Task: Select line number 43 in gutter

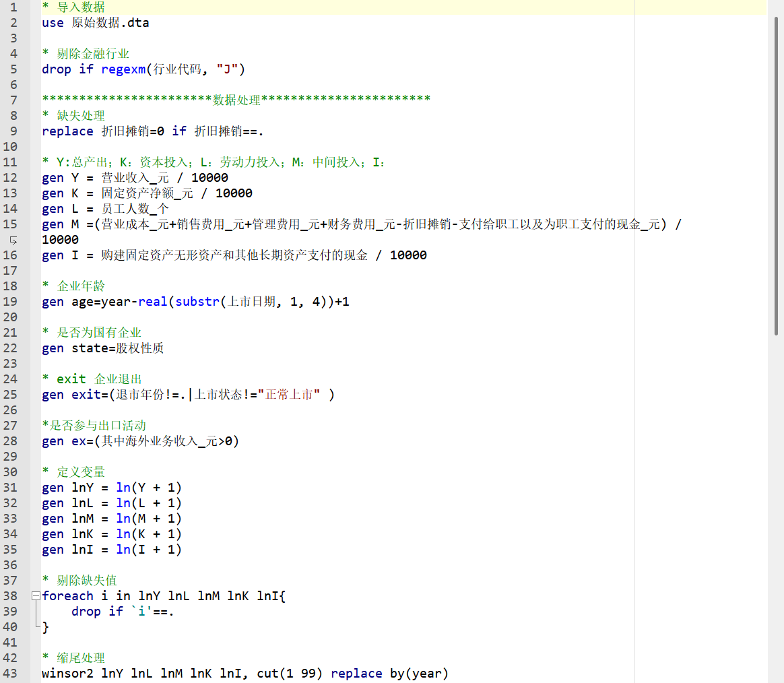Action: (x=10, y=674)
